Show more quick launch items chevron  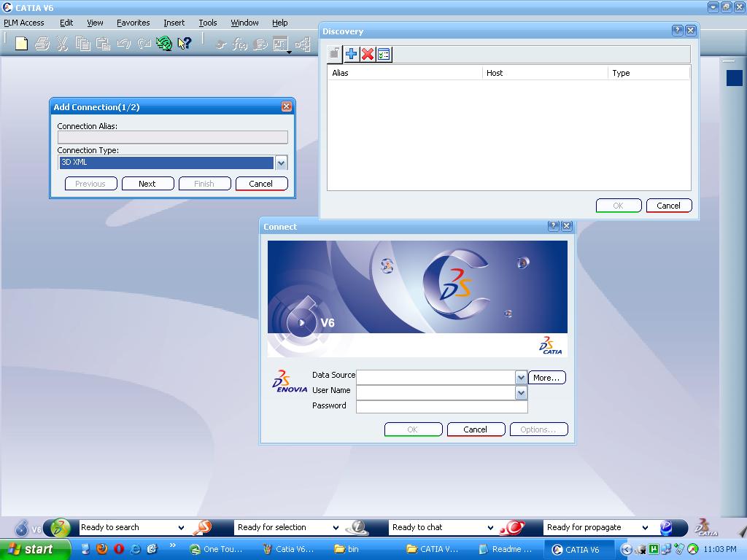tap(172, 545)
